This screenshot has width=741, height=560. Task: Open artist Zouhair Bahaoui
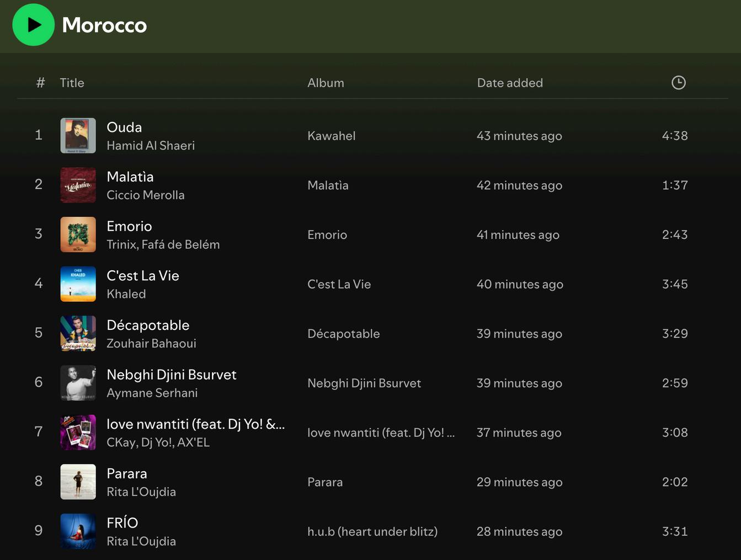click(151, 343)
